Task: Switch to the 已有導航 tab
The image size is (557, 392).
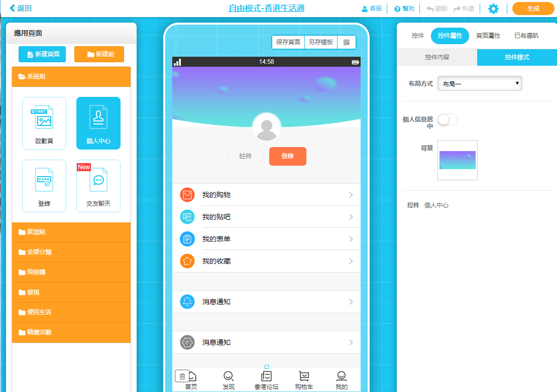Action: (x=526, y=36)
